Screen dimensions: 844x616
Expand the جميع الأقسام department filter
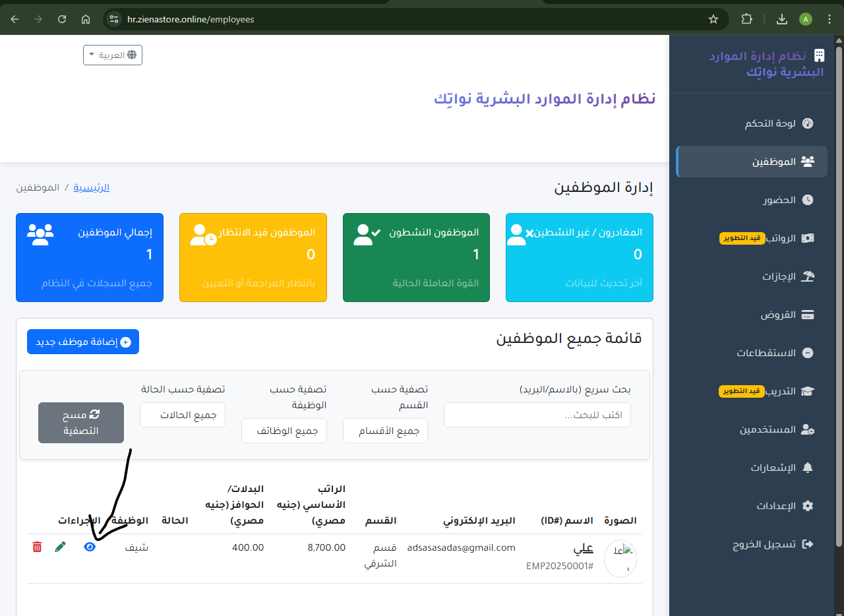[x=385, y=431]
